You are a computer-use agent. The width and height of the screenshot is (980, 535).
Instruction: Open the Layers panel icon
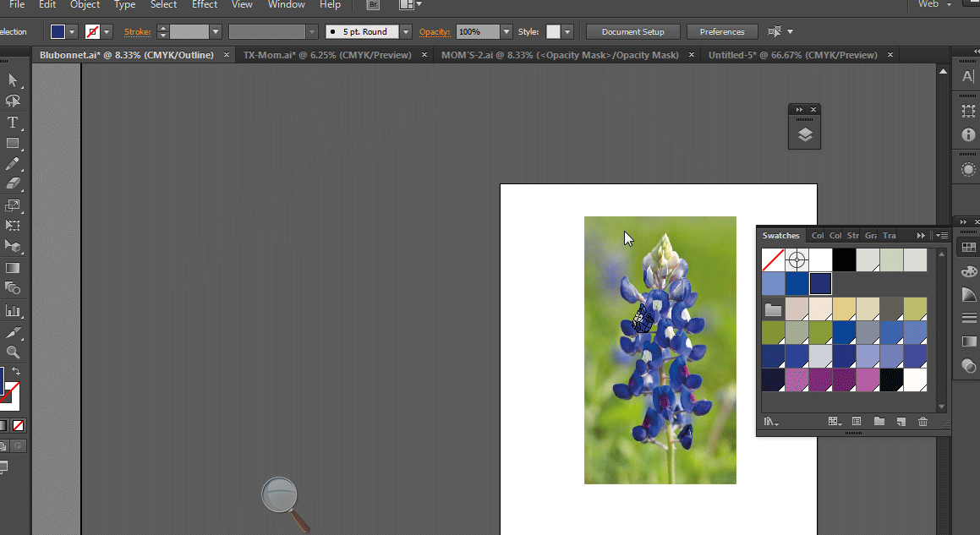point(804,135)
